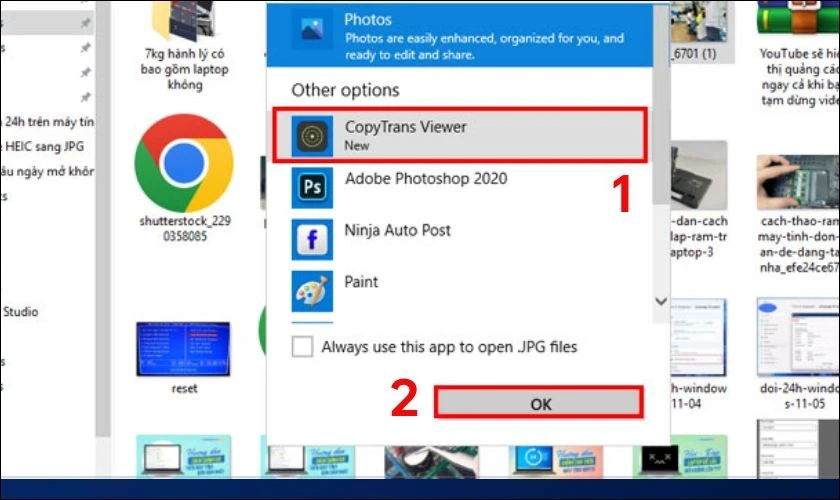Select the 'cach-thao-ram' image thumbnail
Viewport: 840px width, 500px height.
(x=798, y=182)
